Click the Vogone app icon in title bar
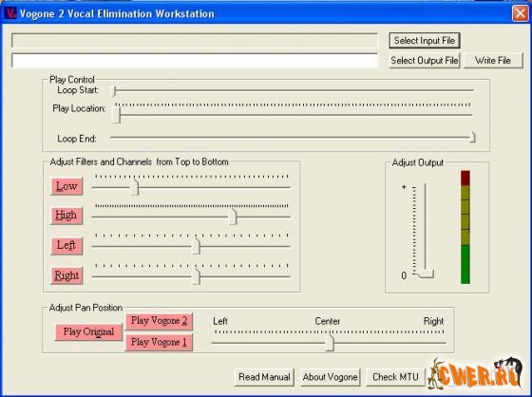 9,13
